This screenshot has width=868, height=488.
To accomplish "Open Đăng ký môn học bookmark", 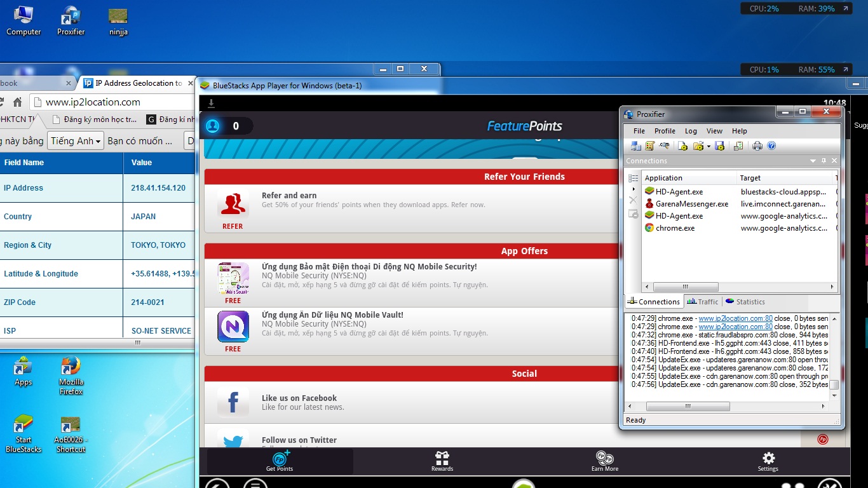I will coord(94,119).
